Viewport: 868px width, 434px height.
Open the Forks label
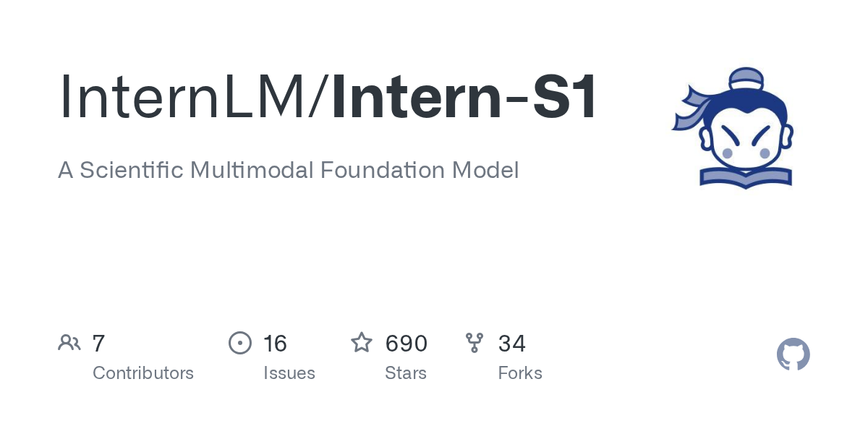[x=520, y=373]
